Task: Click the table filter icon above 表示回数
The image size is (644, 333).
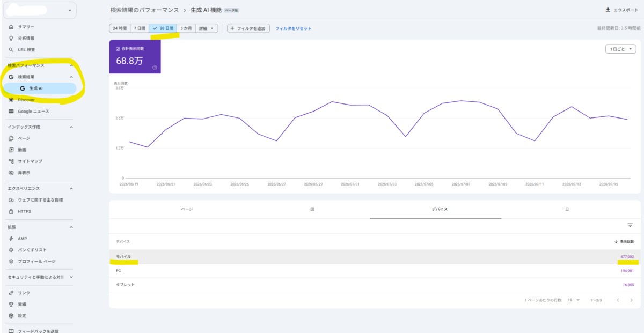Action: click(x=630, y=226)
